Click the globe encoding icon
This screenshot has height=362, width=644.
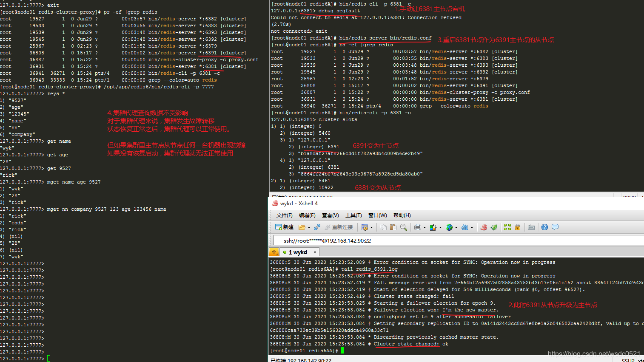[x=449, y=227]
